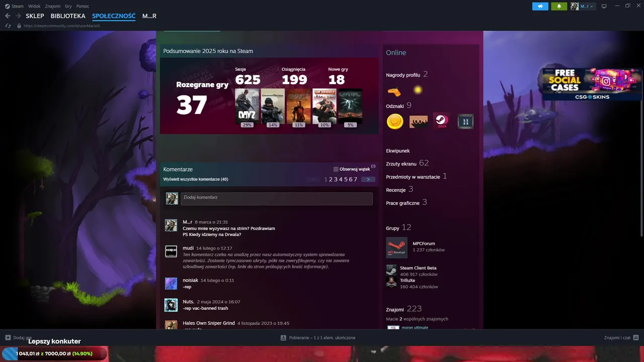Open the MPCForum group name link
Screen dimensions: 644x362
[424, 243]
